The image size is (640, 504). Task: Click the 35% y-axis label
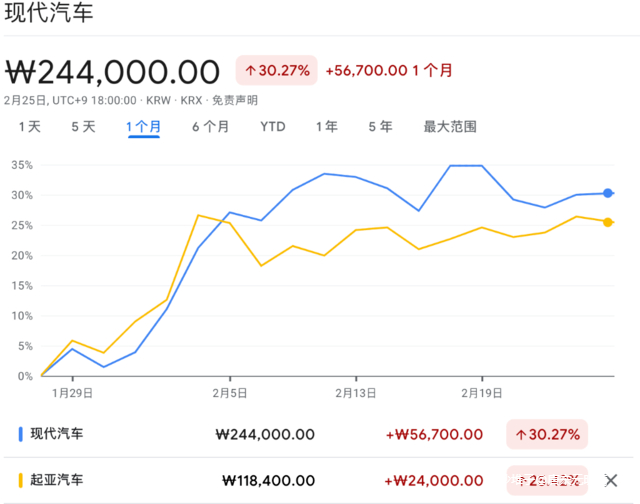pos(22,165)
